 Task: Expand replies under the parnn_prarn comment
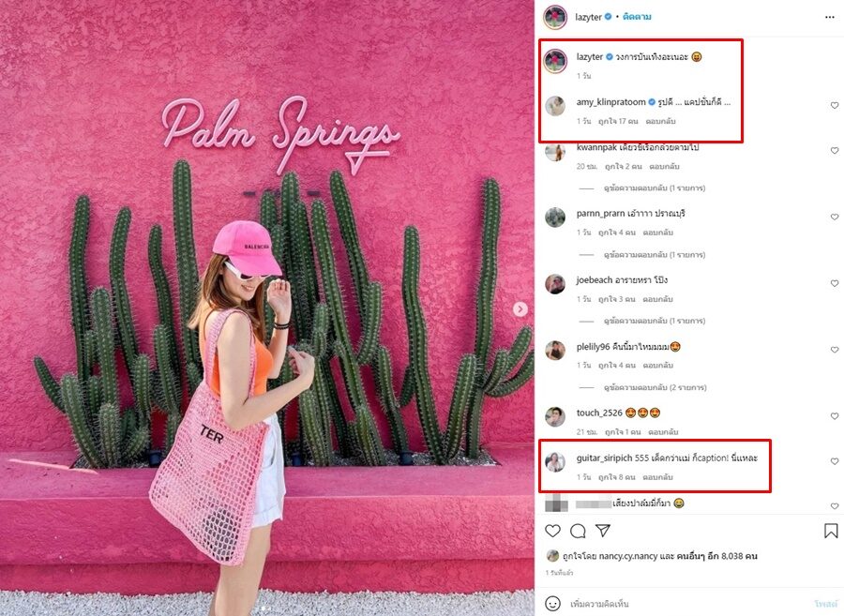[x=654, y=254]
